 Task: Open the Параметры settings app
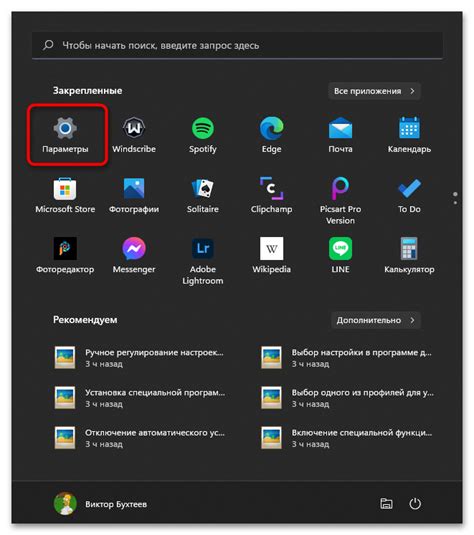click(x=65, y=135)
